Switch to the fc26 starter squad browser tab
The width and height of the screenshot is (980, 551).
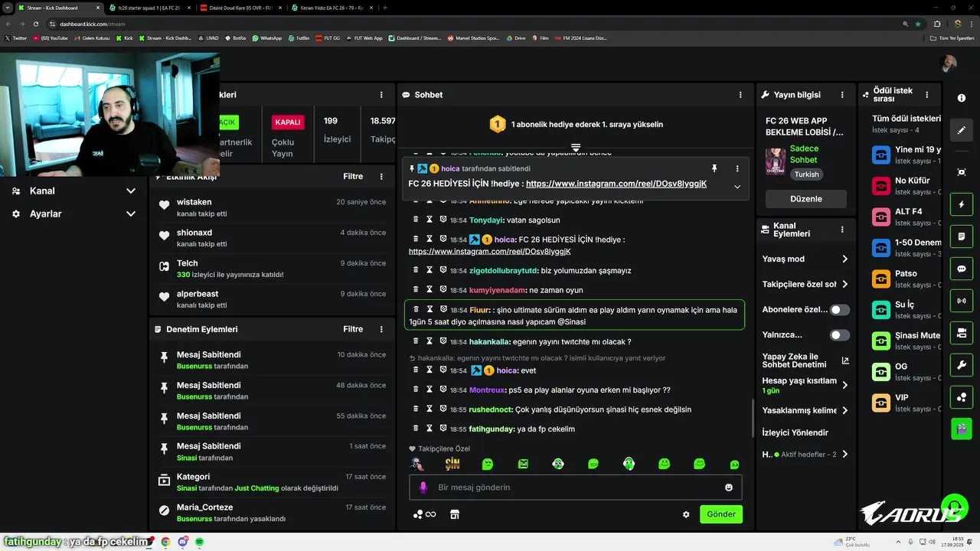(x=148, y=8)
